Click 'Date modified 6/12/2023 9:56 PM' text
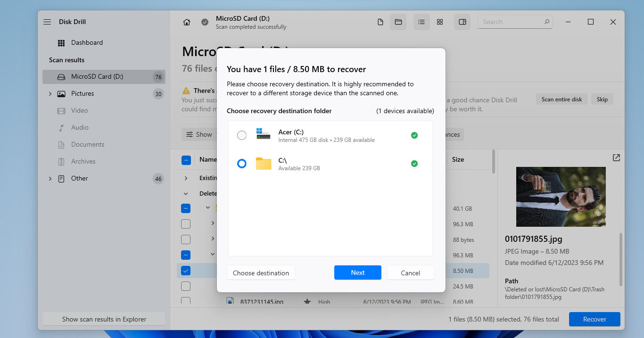This screenshot has height=338, width=644. click(554, 263)
